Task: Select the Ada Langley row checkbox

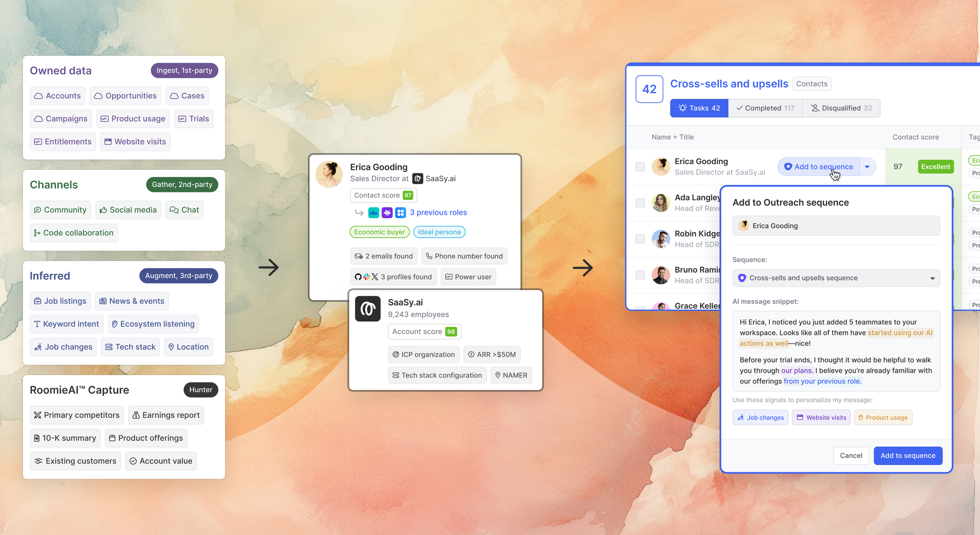Action: (640, 202)
